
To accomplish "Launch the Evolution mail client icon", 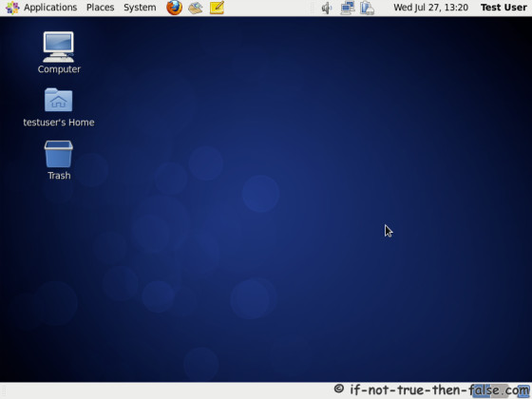I will click(x=196, y=8).
